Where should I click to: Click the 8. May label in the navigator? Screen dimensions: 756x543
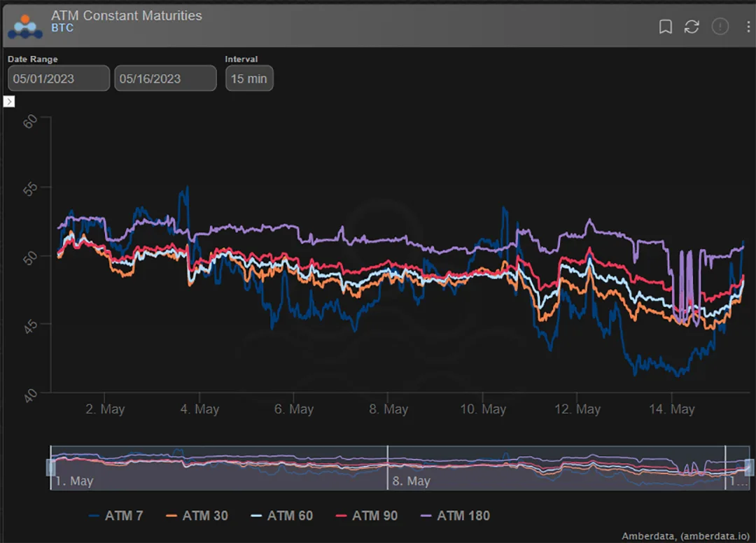tap(412, 481)
